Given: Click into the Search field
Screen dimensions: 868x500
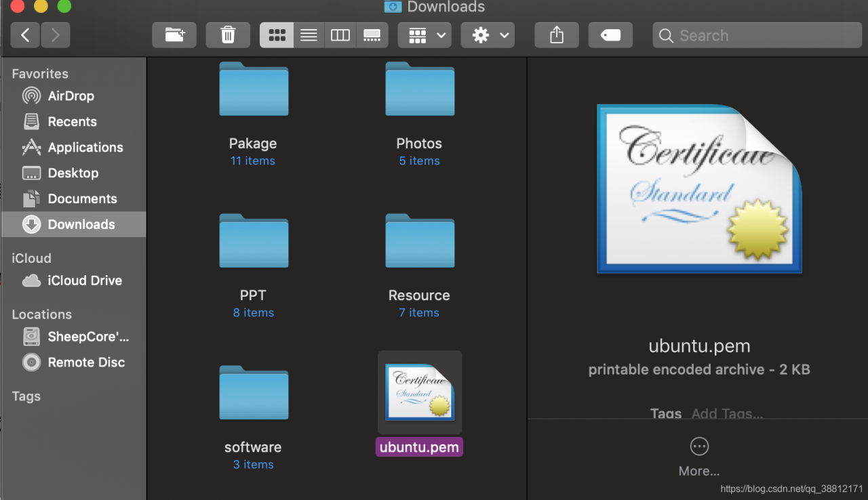Looking at the screenshot, I should coord(755,35).
